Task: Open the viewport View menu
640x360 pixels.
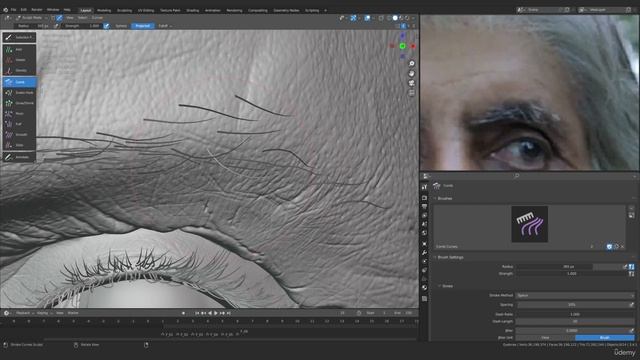Action: [x=70, y=18]
